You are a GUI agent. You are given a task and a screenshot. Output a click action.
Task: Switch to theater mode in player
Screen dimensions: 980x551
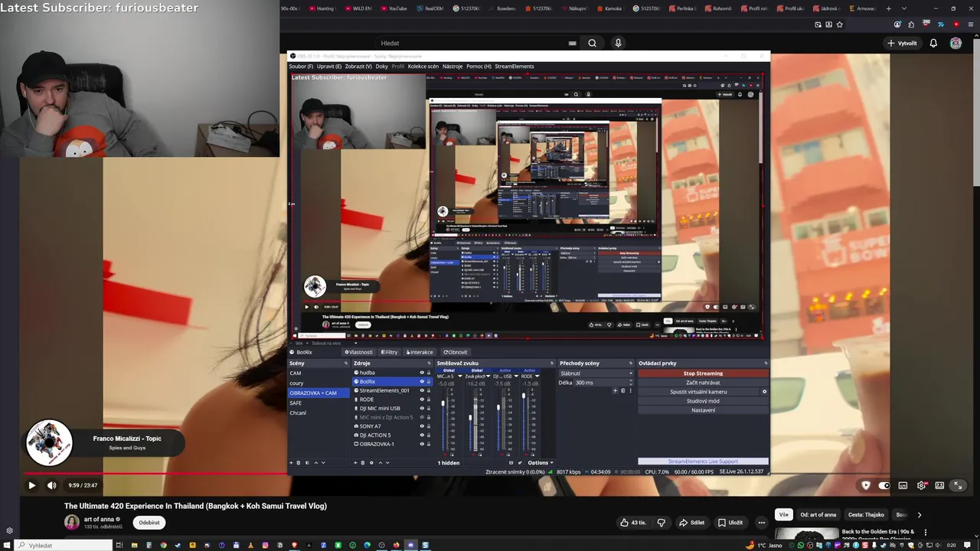[939, 485]
